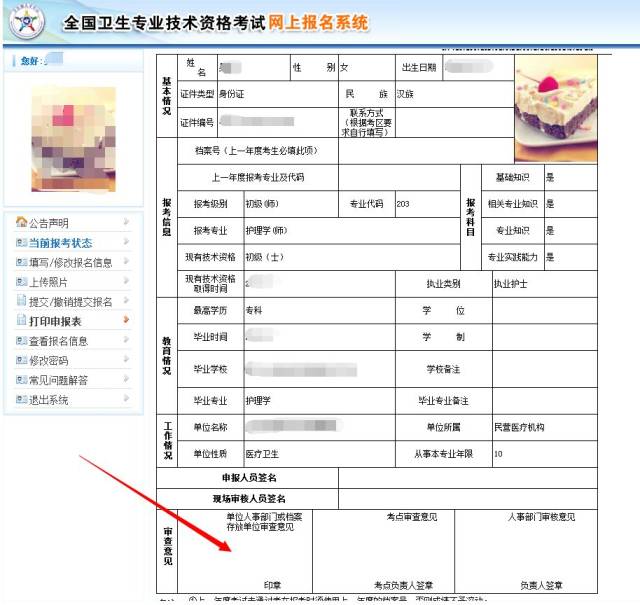Click the arrow right of 当前报考状态
The height and width of the screenshot is (605, 640).
pyautogui.click(x=126, y=241)
